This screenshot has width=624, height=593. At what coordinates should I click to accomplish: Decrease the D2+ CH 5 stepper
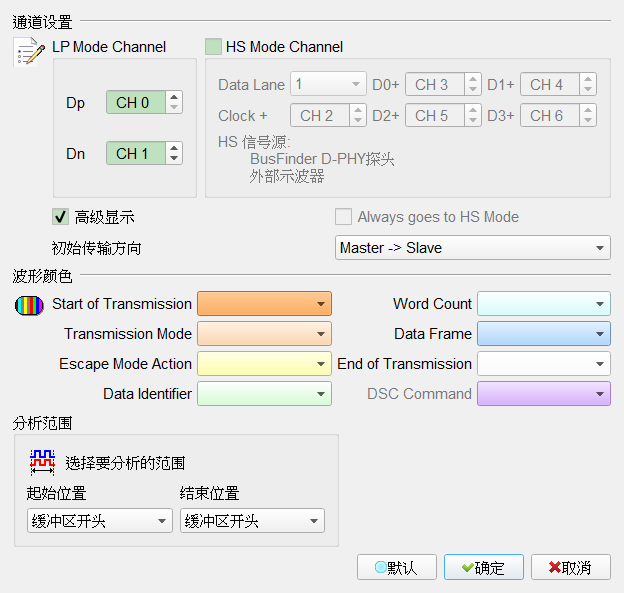(473, 121)
